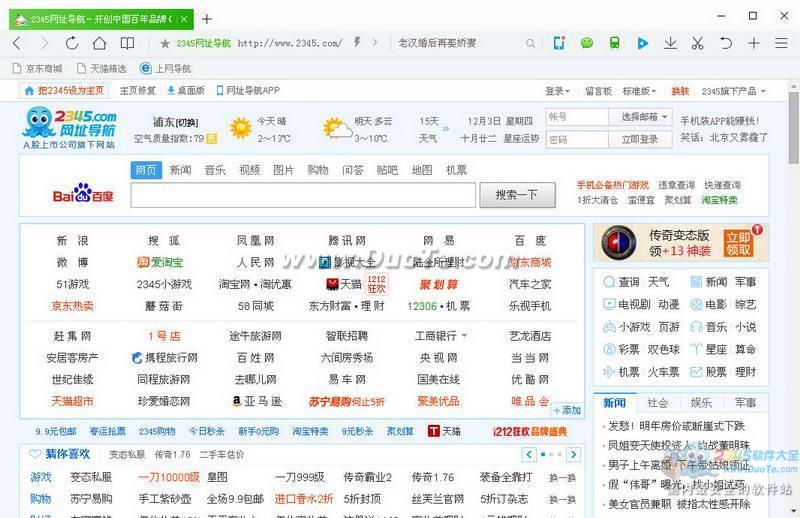Open the 12306 train ticket link
Image resolution: width=800 pixels, height=518 pixels.
pos(422,306)
